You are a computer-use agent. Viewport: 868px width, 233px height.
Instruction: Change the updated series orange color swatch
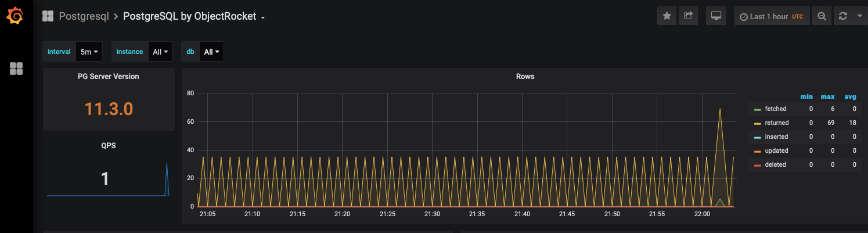pyautogui.click(x=757, y=151)
